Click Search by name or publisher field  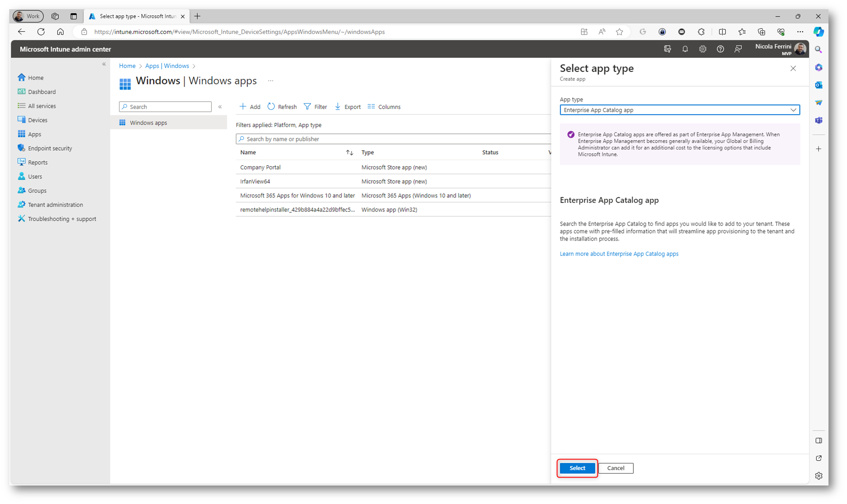392,139
